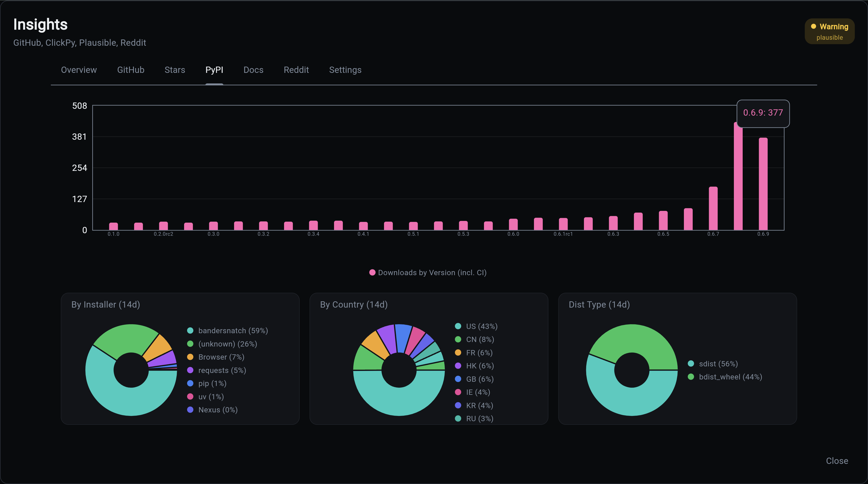Toggle bandersnatch legend entry in installer chart
Viewport: 868px width, 484px height.
[233, 331]
